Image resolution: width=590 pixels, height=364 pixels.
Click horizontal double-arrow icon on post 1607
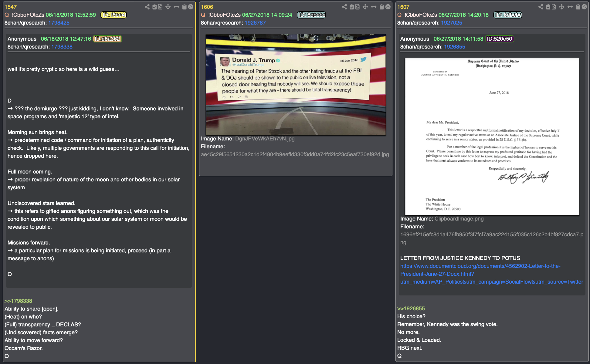point(570,7)
